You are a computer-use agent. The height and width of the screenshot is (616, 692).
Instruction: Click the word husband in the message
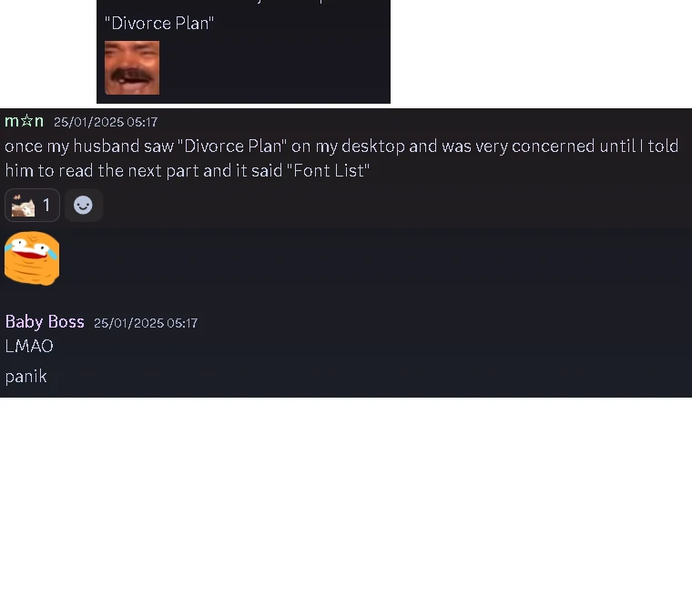tap(107, 146)
